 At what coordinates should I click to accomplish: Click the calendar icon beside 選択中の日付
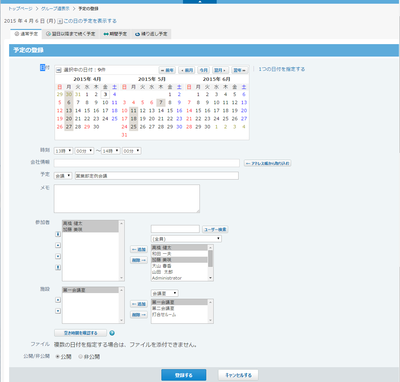(59, 70)
